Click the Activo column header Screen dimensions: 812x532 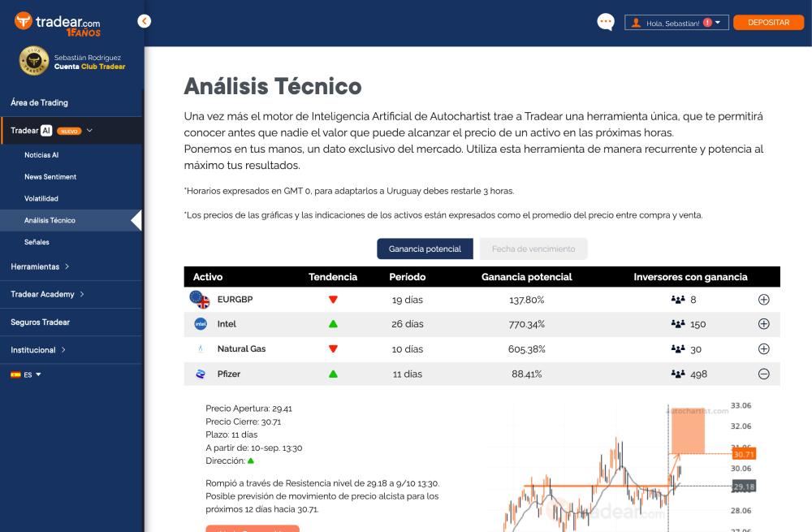coord(208,277)
